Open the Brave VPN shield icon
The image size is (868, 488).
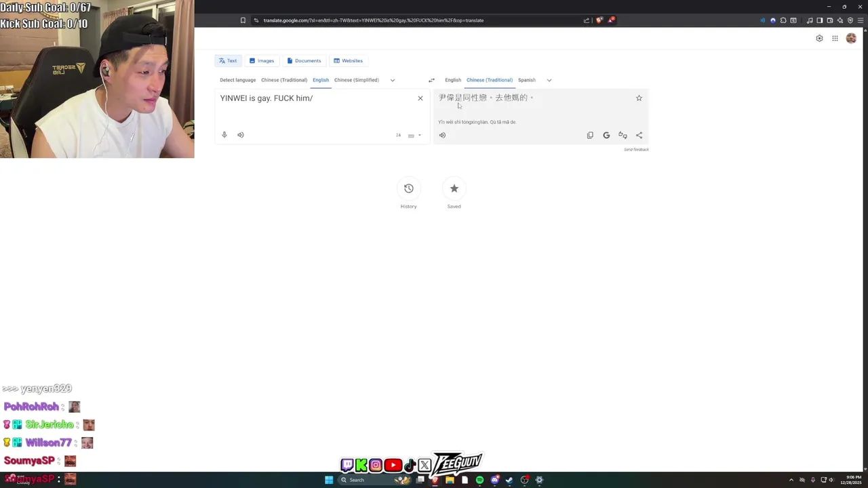click(x=850, y=20)
